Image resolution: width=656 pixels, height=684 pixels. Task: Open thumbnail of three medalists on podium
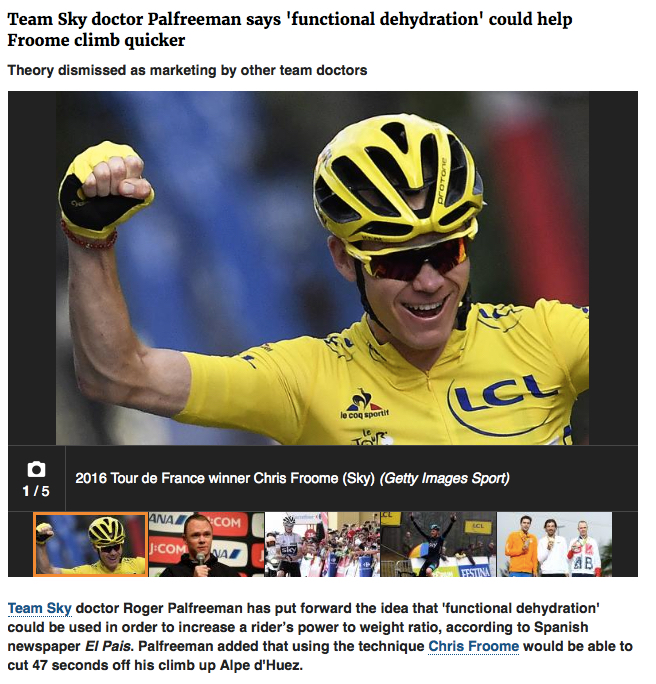pos(554,544)
